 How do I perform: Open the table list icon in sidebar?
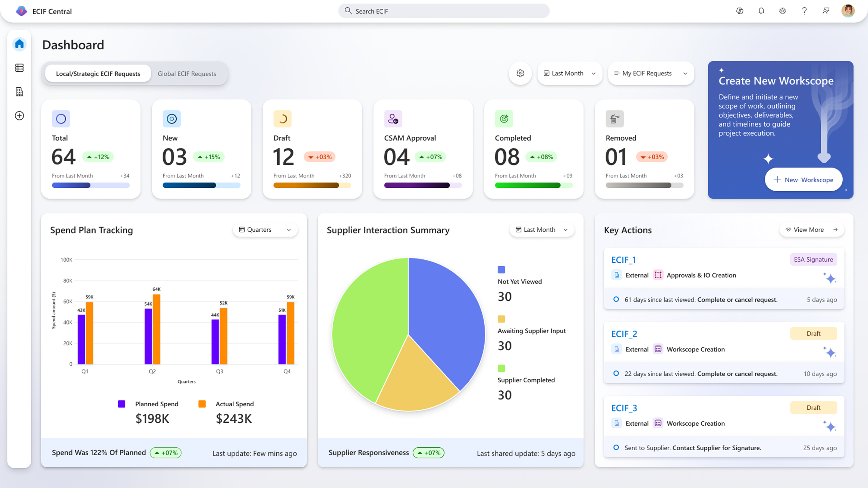[19, 68]
